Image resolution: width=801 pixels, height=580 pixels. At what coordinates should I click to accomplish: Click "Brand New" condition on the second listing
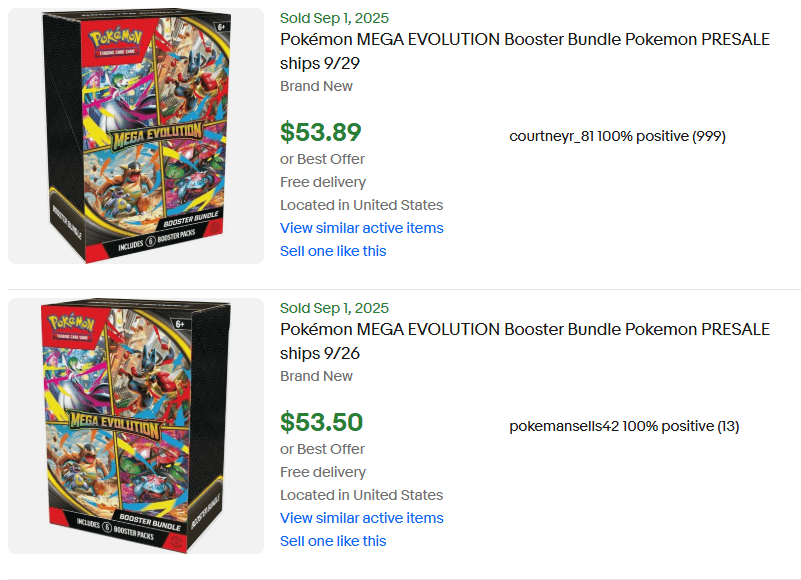tap(316, 376)
